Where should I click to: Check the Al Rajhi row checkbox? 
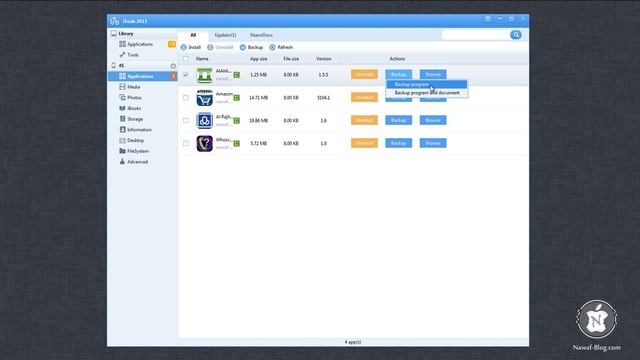click(186, 120)
